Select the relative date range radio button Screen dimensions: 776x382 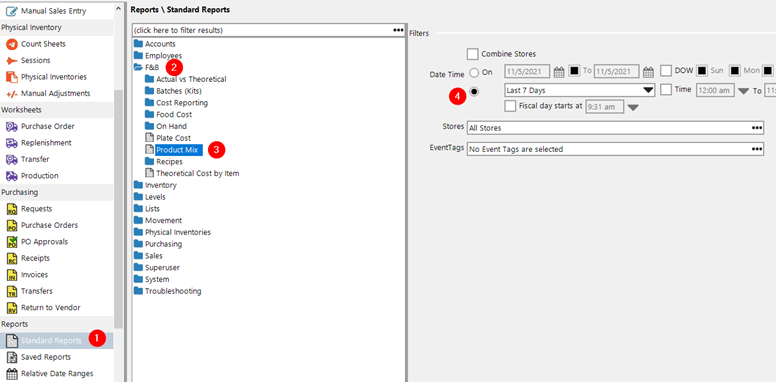(x=474, y=92)
